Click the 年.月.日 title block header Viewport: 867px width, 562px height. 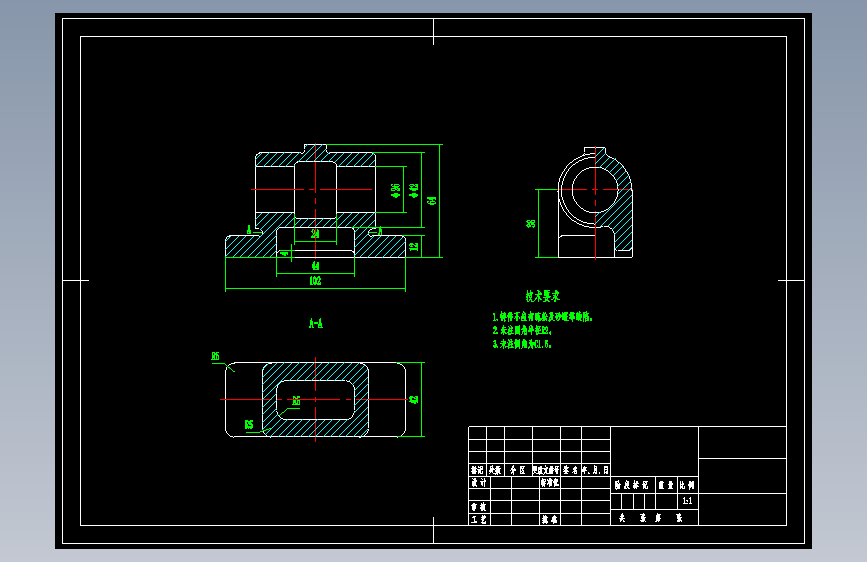(x=596, y=470)
